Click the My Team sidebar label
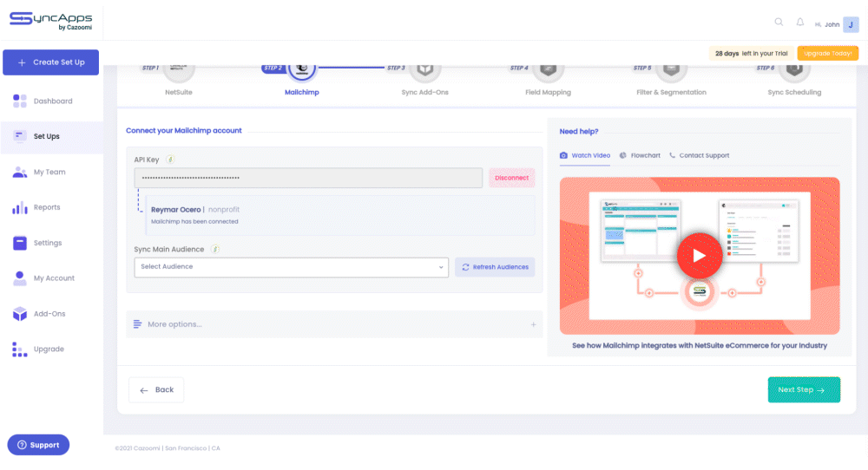The image size is (868, 470). point(49,172)
